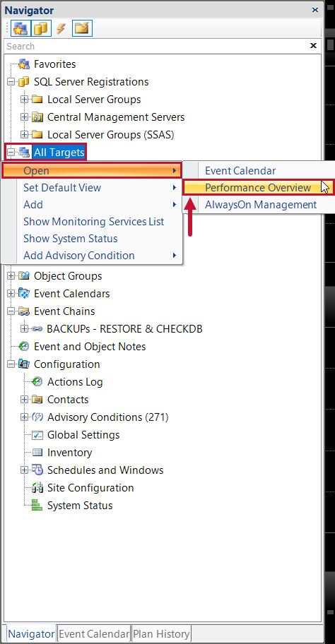The width and height of the screenshot is (335, 644).
Task: Expand the Schedules and Windows node
Action: (x=25, y=470)
